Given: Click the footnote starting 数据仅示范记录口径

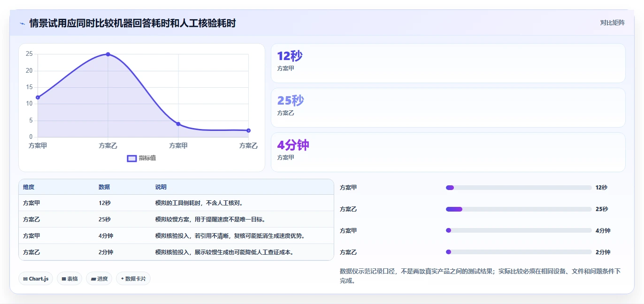Looking at the screenshot, I should 480,276.
